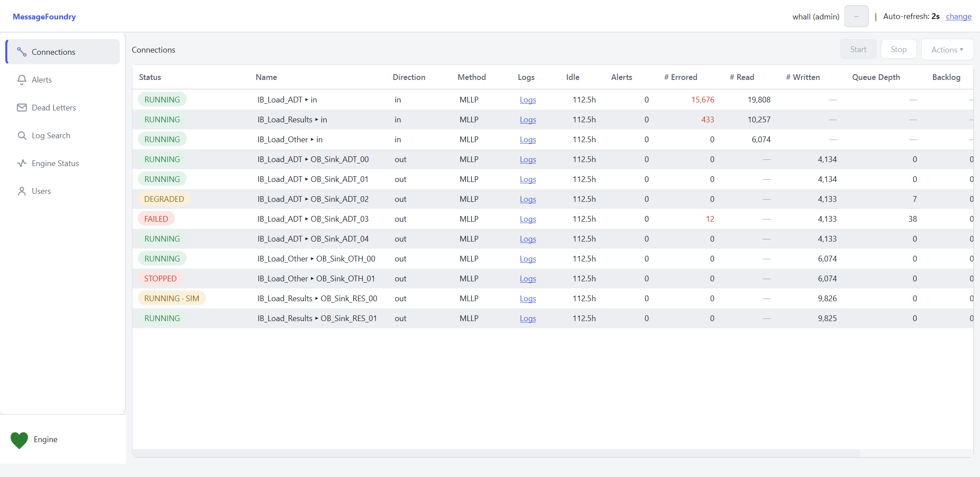980x477 pixels.
Task: Click errored count 15,676
Action: point(702,100)
